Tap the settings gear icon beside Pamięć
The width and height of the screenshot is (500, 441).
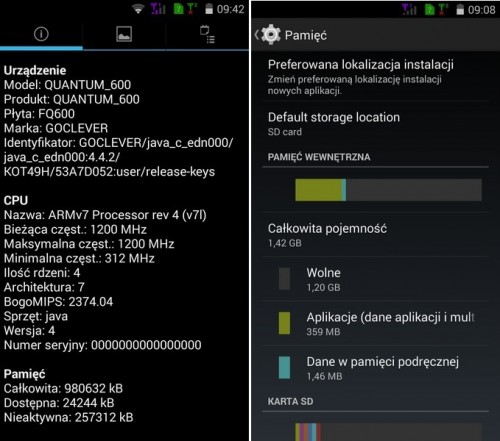[271, 35]
